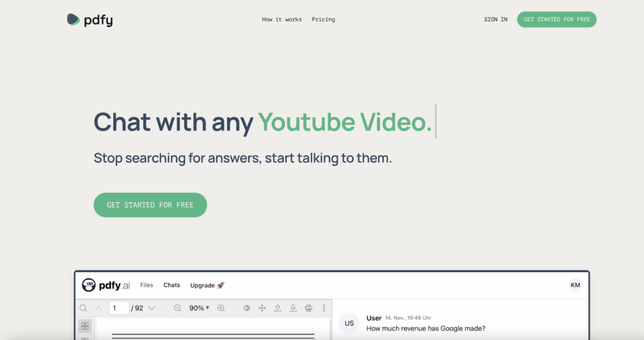Click the US chat user avatar
This screenshot has height=340, width=644.
point(349,323)
